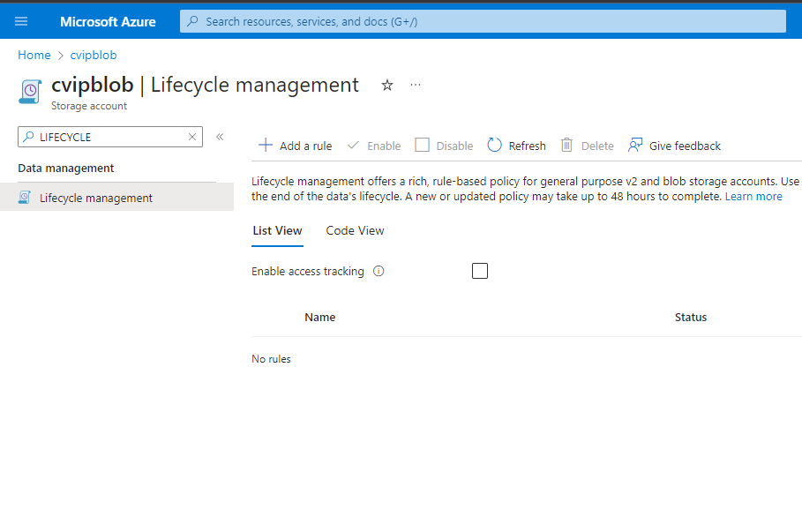This screenshot has height=532, width=802.
Task: Click the Status column header
Action: 691,317
